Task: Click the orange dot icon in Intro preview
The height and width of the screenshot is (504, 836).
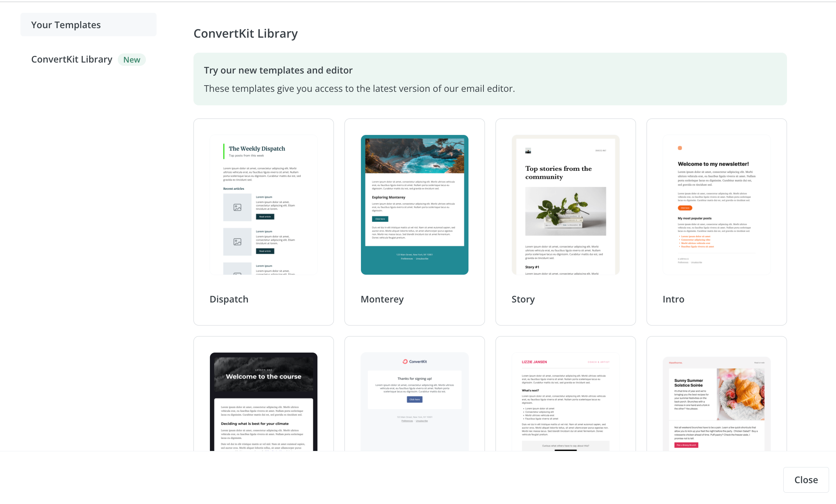Action: coord(680,148)
